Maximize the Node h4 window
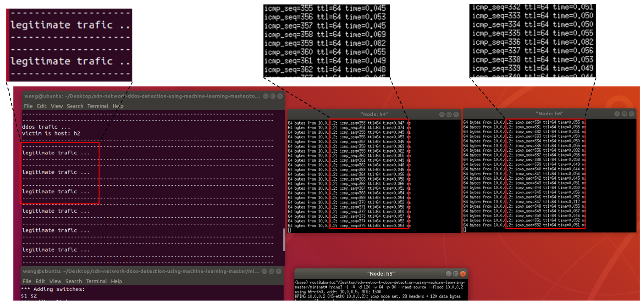The image size is (644, 305). [x=449, y=114]
